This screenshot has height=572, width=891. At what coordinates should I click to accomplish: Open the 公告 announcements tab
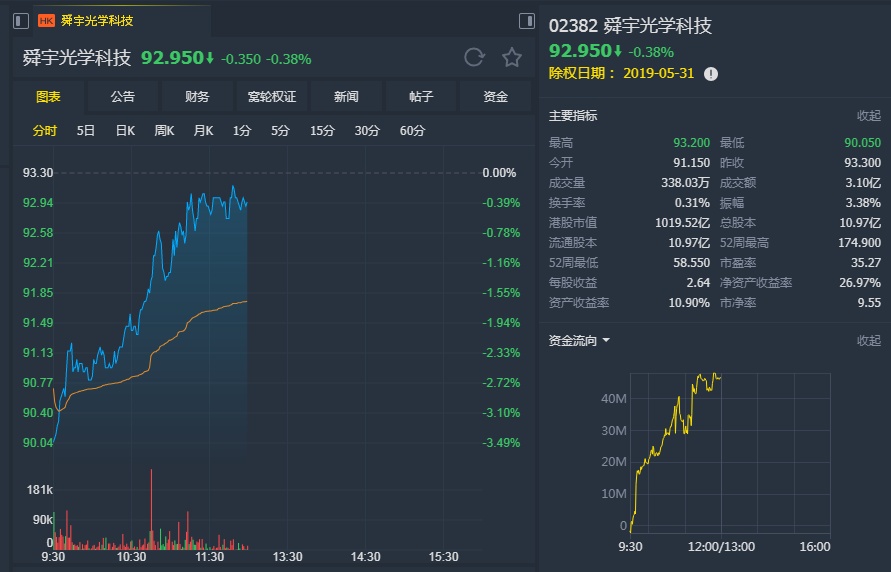click(122, 97)
